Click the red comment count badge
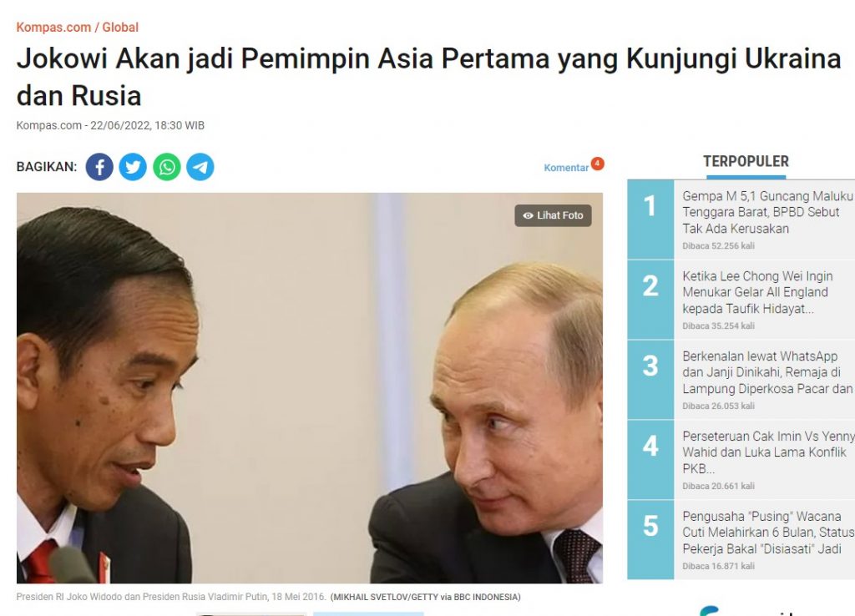 (x=598, y=163)
